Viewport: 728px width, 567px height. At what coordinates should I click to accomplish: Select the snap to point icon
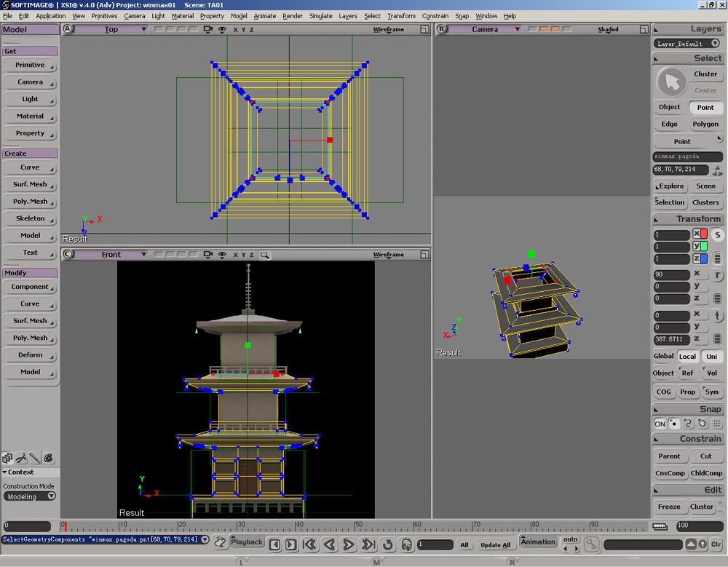[x=673, y=424]
